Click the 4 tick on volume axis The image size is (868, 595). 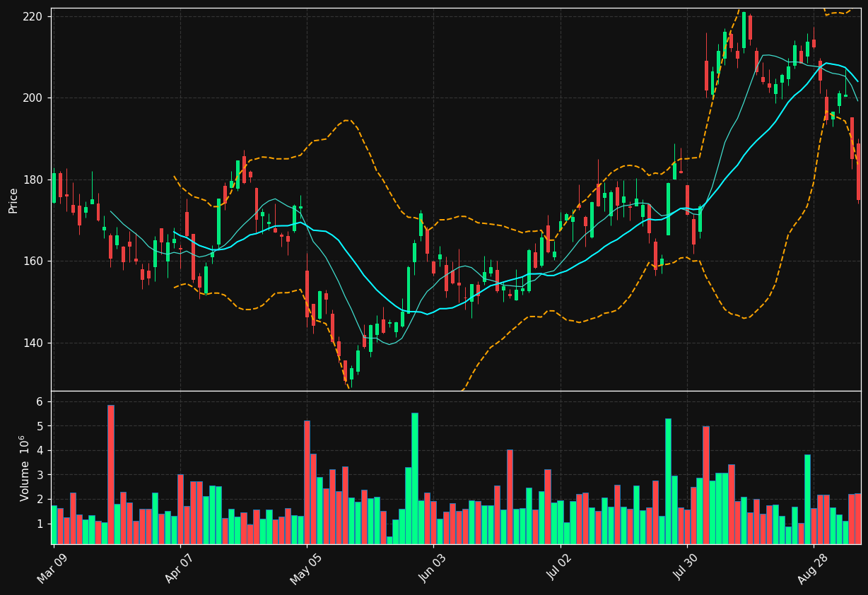[40, 450]
